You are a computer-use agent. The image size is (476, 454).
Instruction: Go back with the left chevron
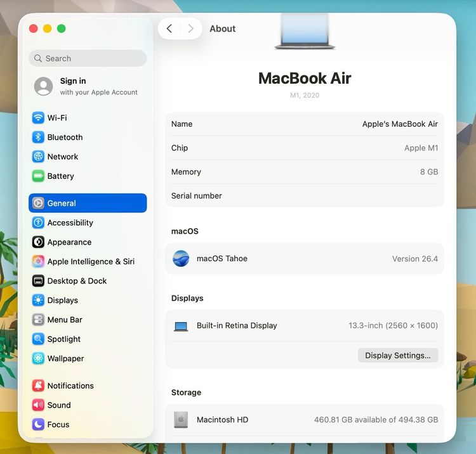[169, 29]
